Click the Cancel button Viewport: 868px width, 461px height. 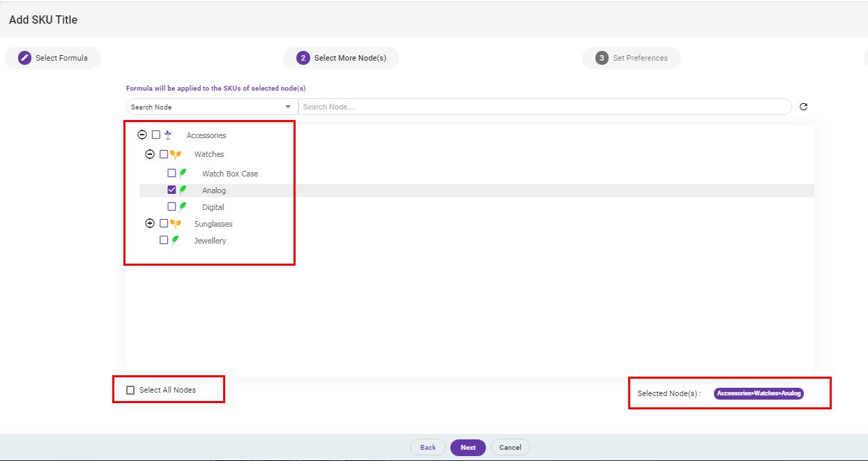pos(510,447)
